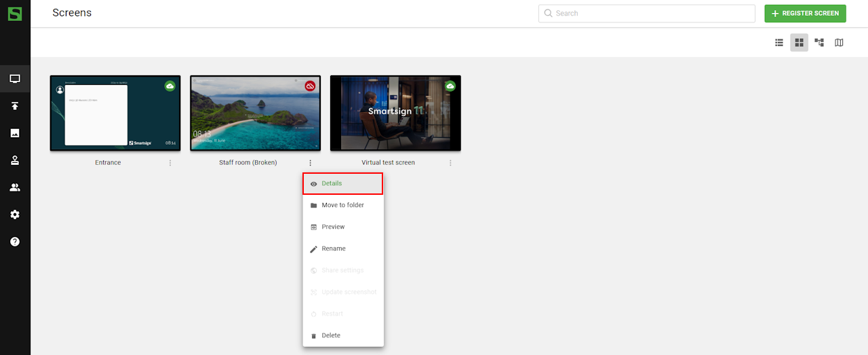Open the three-dot menu for Entrance
Viewport: 868px width, 355px height.
point(170,163)
